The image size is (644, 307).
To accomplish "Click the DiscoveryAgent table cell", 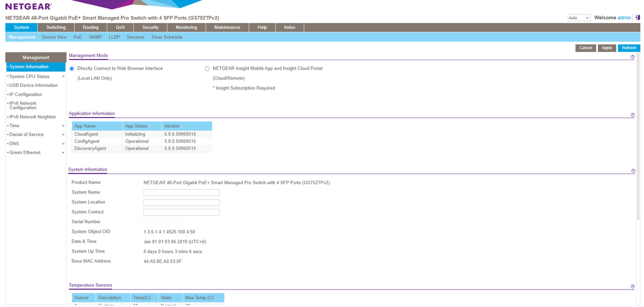I will (x=97, y=148).
